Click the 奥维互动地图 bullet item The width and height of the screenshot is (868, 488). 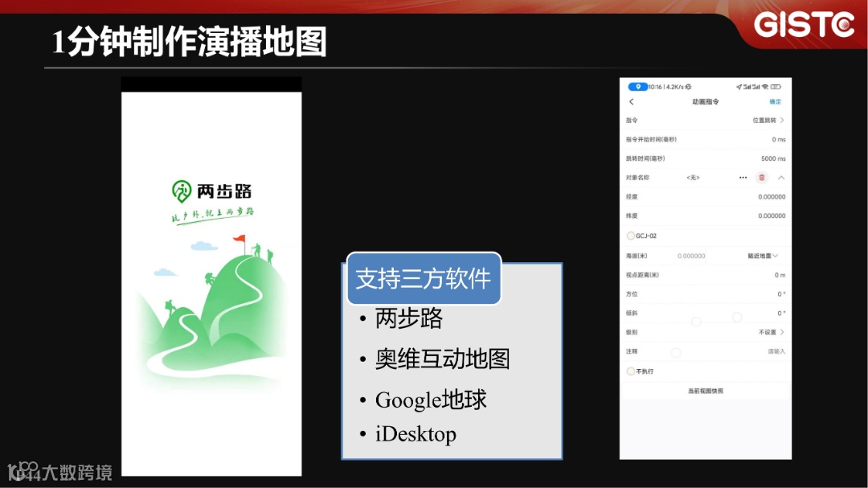pos(442,359)
